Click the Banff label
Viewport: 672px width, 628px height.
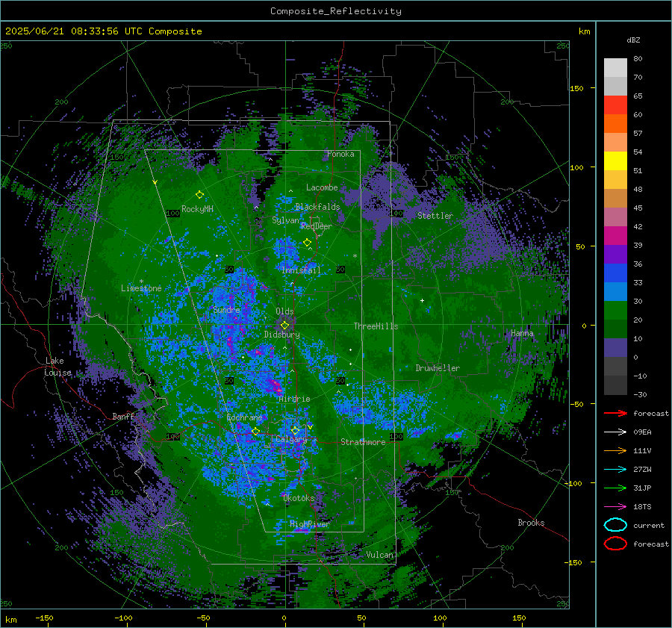coord(123,416)
